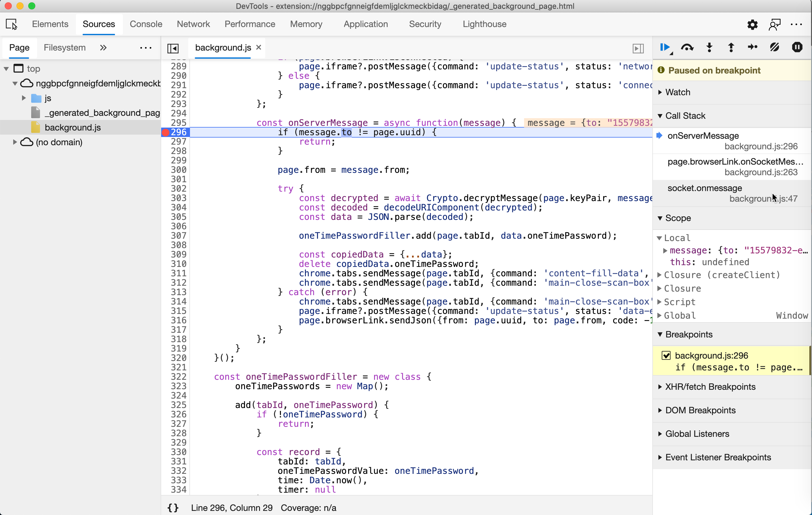Click the Step into function arrow
Screen dimensions: 812x515
point(709,48)
